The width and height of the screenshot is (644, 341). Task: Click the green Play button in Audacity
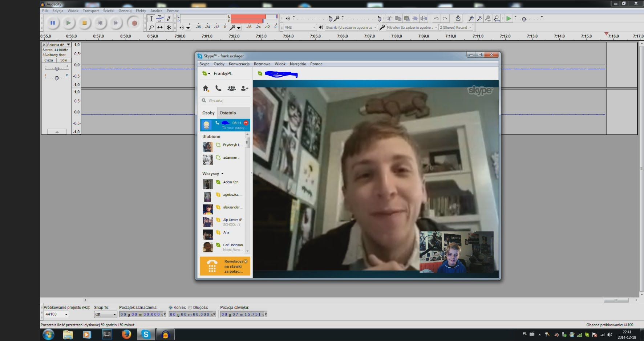click(68, 23)
